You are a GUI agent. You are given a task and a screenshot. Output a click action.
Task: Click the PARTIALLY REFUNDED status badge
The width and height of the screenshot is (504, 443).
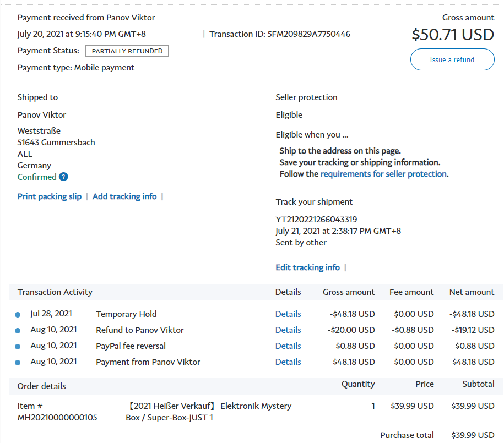click(127, 51)
